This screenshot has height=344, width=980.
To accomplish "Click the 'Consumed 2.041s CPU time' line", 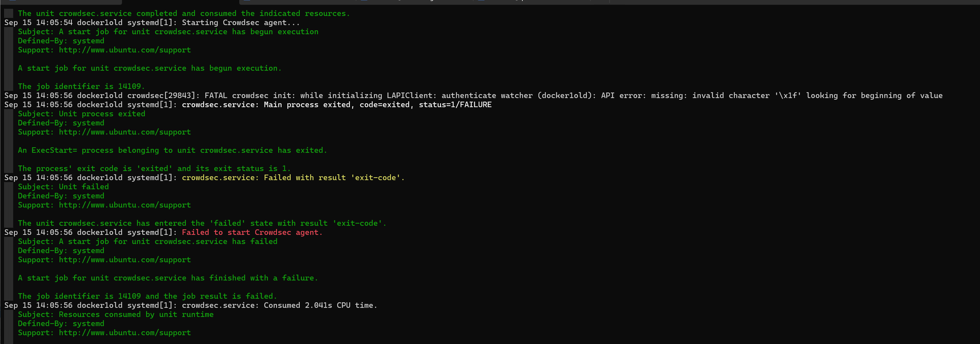I will tap(279, 305).
